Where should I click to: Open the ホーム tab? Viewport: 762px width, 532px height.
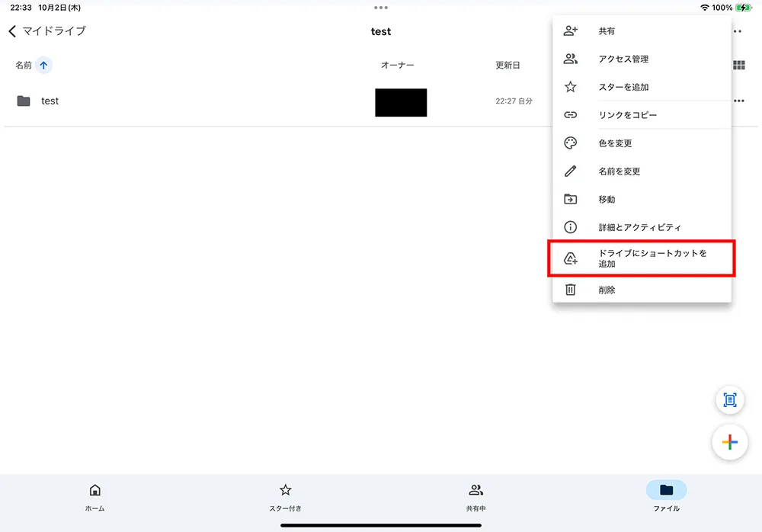point(94,497)
